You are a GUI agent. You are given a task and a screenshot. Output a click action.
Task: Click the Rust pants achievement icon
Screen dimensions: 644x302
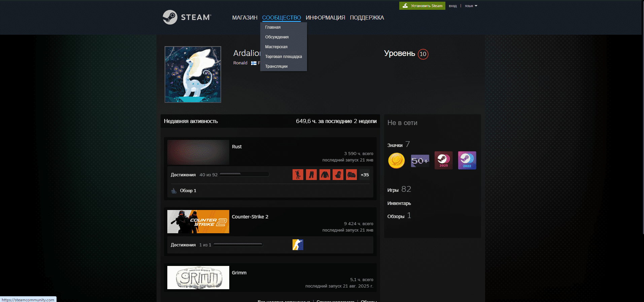(x=311, y=175)
